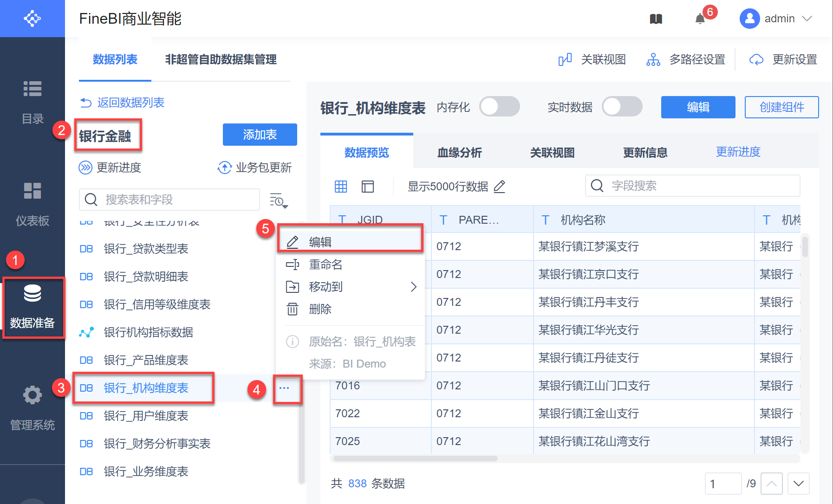The image size is (833, 504).
Task: Expand the admin user dropdown
Action: [x=807, y=19]
